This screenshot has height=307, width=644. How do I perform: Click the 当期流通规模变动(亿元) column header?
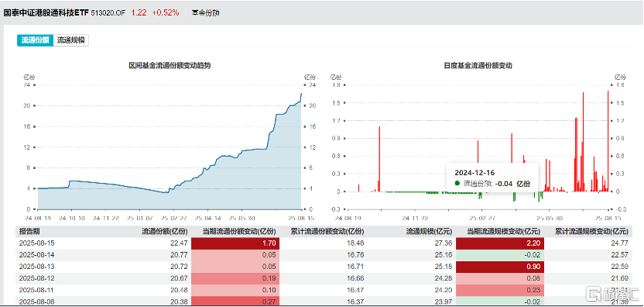(x=504, y=232)
